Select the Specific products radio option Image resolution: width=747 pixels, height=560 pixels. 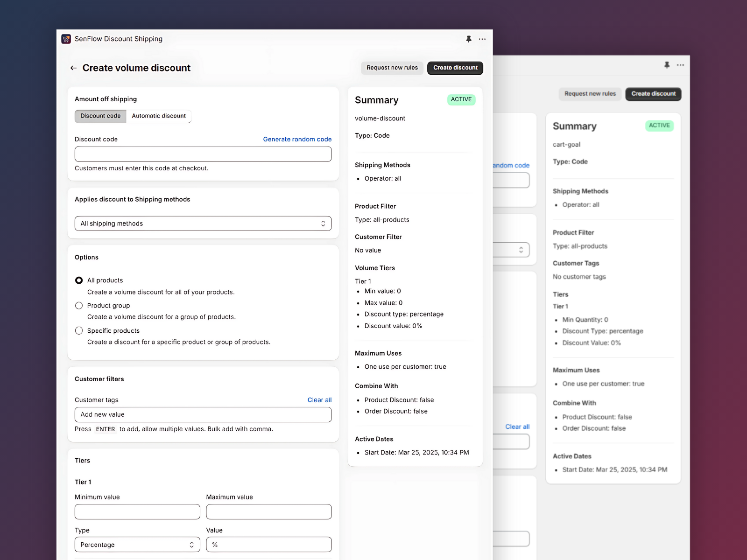[79, 331]
